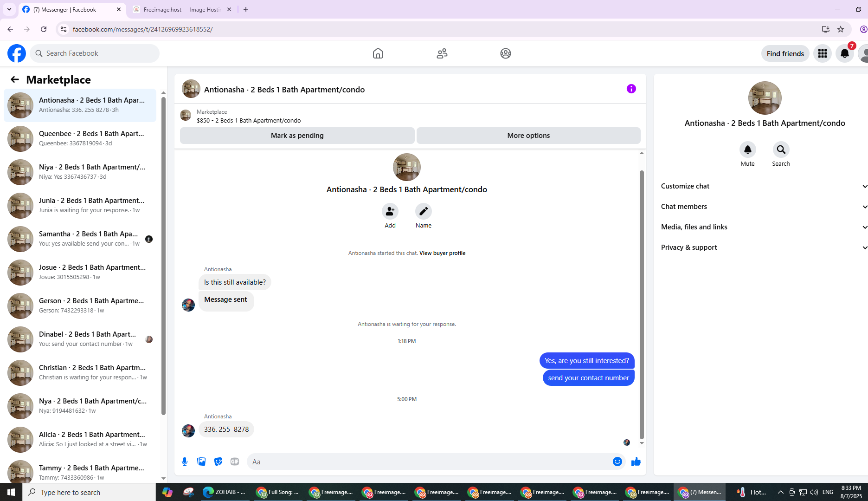Click Mark as pending button
Viewport: 868px width, 501px height.
297,136
